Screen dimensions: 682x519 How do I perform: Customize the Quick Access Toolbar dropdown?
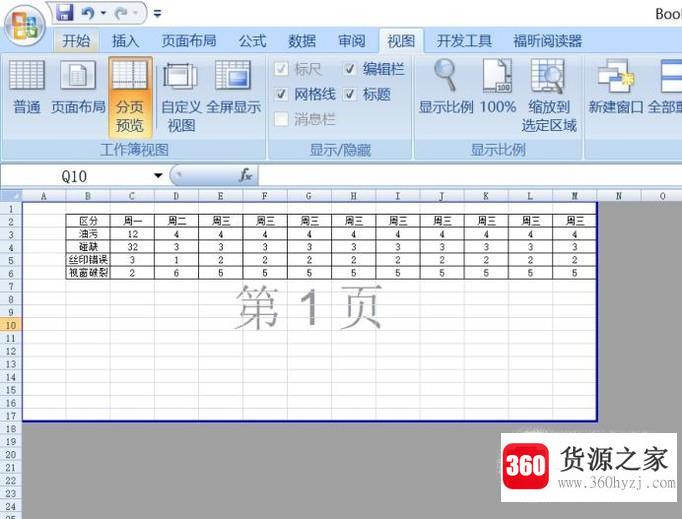(x=157, y=13)
